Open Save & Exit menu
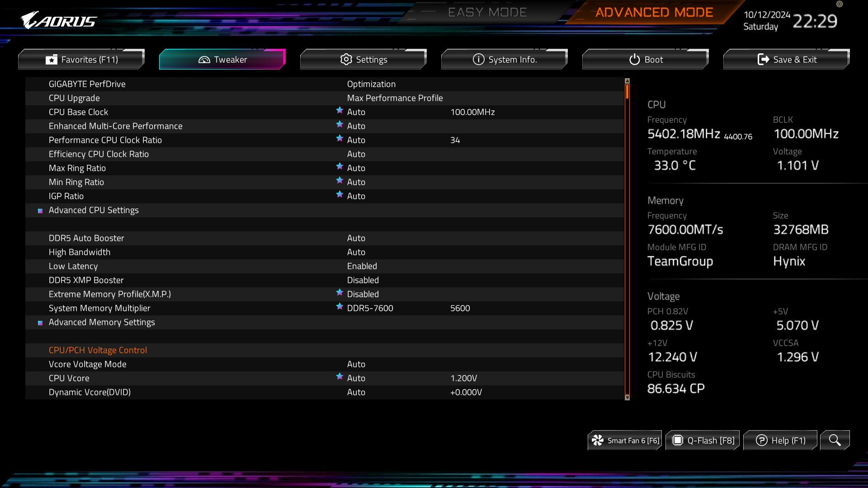The width and height of the screenshot is (868, 488). [x=787, y=60]
